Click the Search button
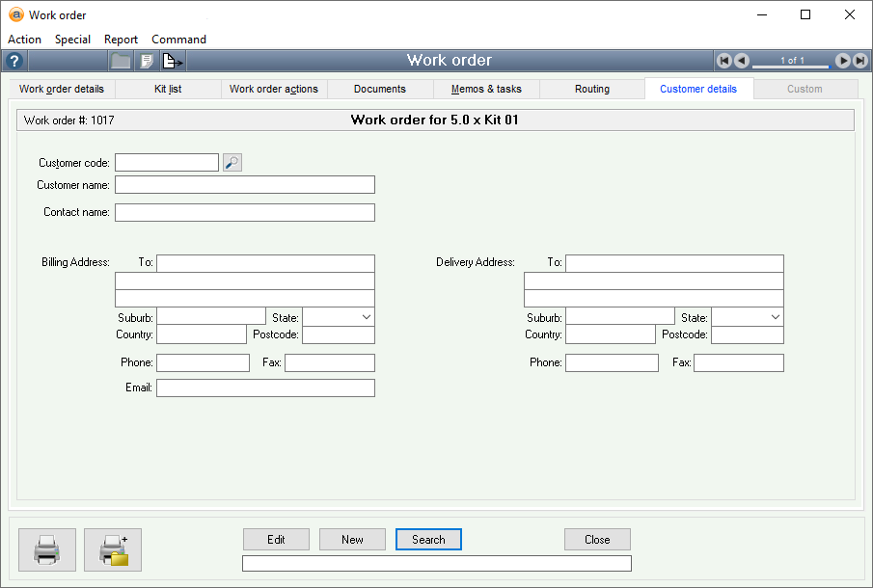The width and height of the screenshot is (873, 588). (428, 540)
